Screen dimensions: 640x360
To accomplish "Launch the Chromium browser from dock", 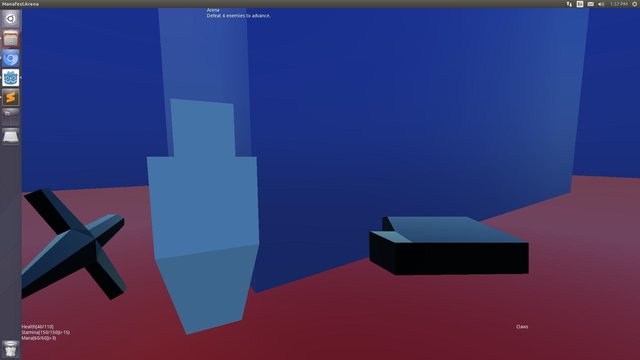I will (11, 58).
